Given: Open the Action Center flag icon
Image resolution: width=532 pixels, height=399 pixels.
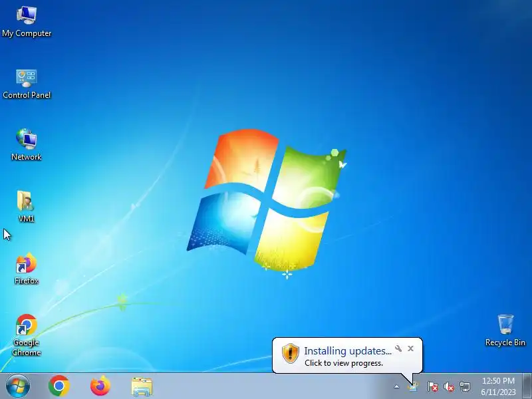Looking at the screenshot, I should click(433, 386).
